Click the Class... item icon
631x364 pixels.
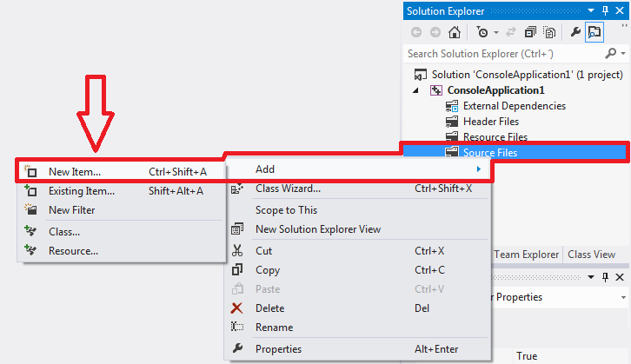pos(30,231)
